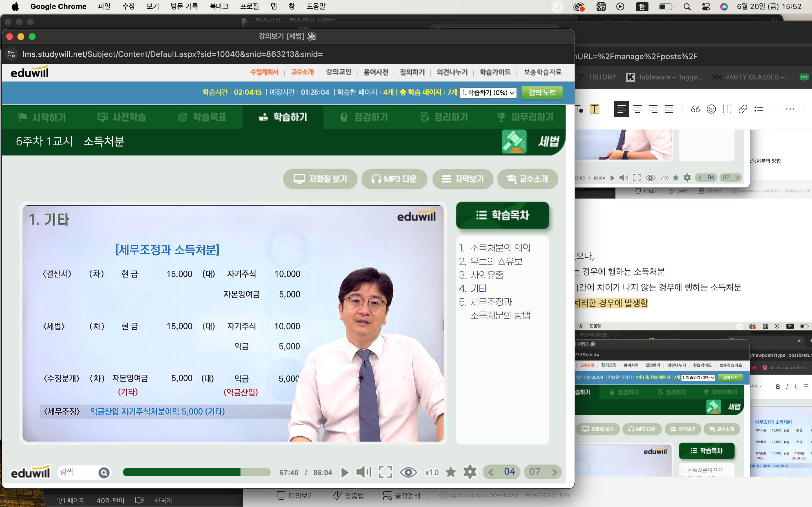The width and height of the screenshot is (812, 507).
Task: Change playback speed x1.0 selector
Action: click(x=431, y=472)
